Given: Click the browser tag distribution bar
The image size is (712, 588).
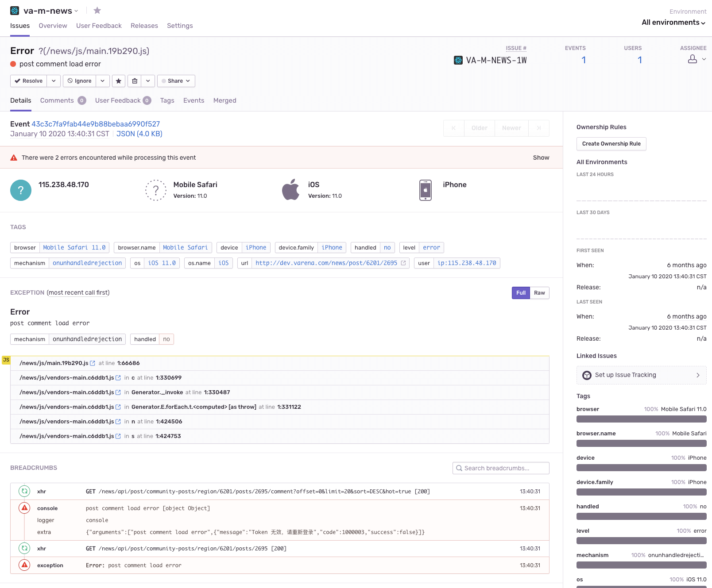Looking at the screenshot, I should 642,419.
